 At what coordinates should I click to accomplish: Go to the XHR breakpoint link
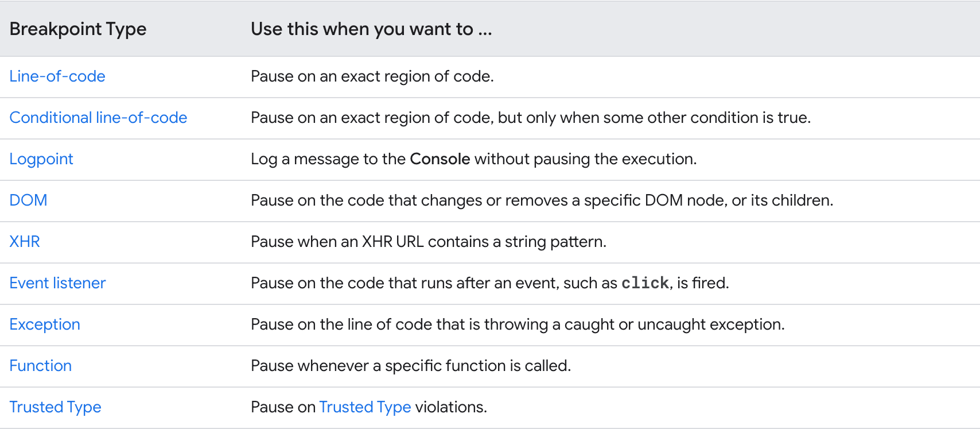coord(25,242)
